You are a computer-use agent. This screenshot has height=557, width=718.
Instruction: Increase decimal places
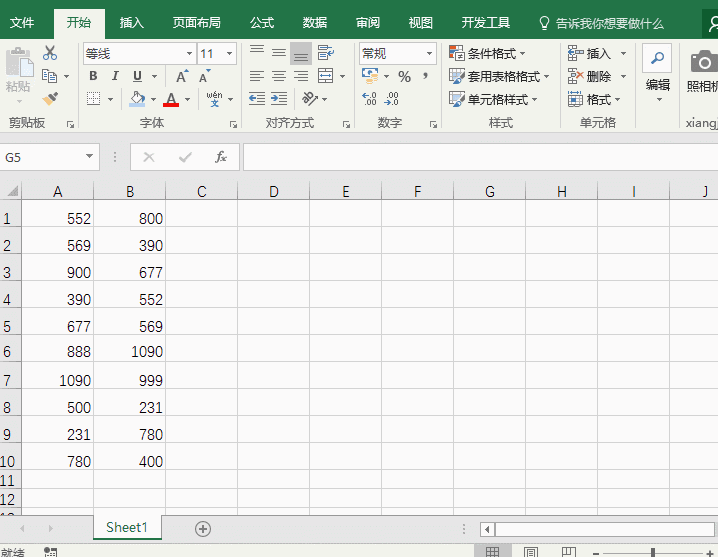point(369,98)
